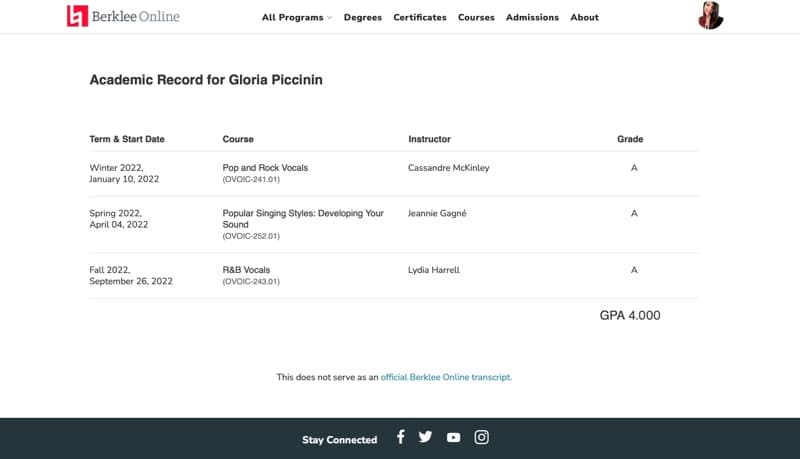Click the GPA 4.000 value
Screen dimensions: 800x459
click(630, 315)
